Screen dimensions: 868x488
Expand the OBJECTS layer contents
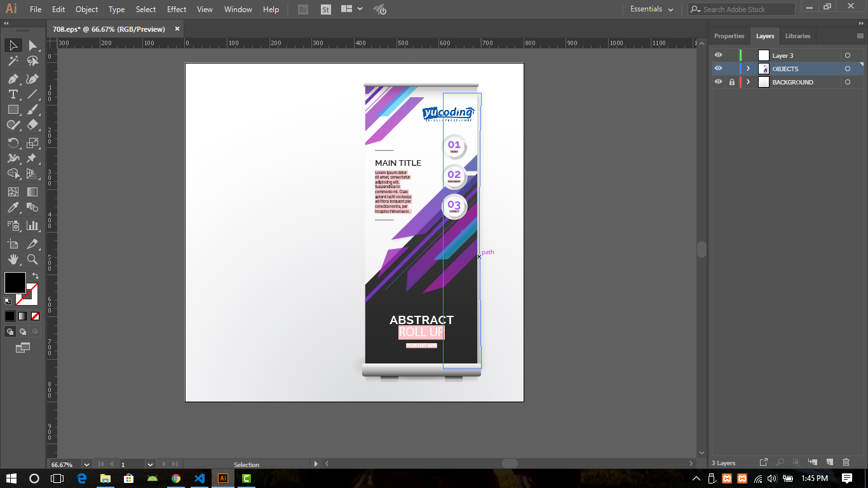[x=748, y=69]
